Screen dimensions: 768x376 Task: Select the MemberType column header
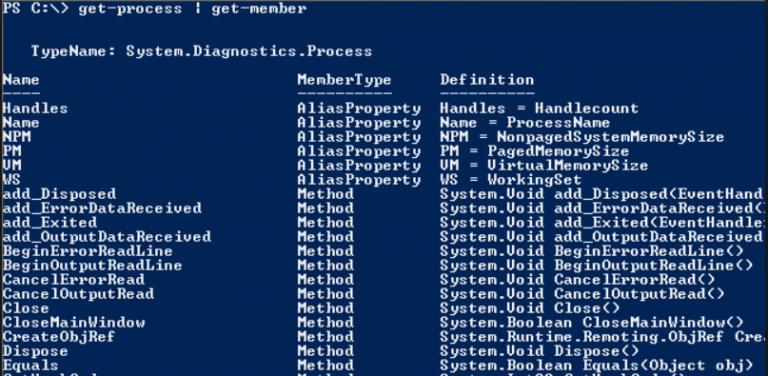click(344, 80)
